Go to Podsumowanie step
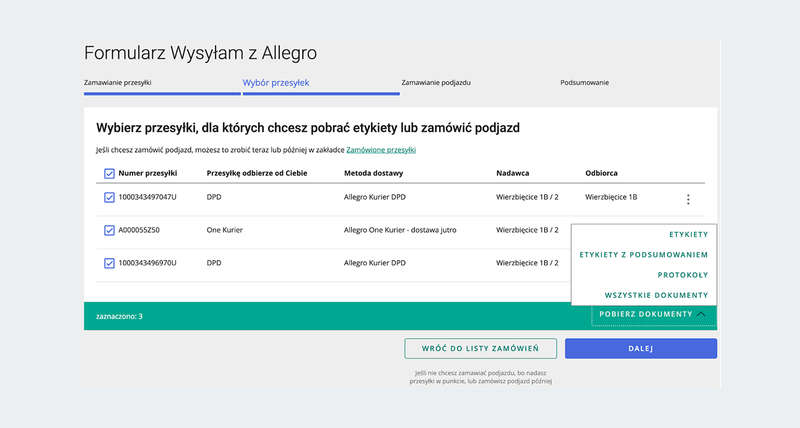The height and width of the screenshot is (428, 800). click(x=584, y=83)
